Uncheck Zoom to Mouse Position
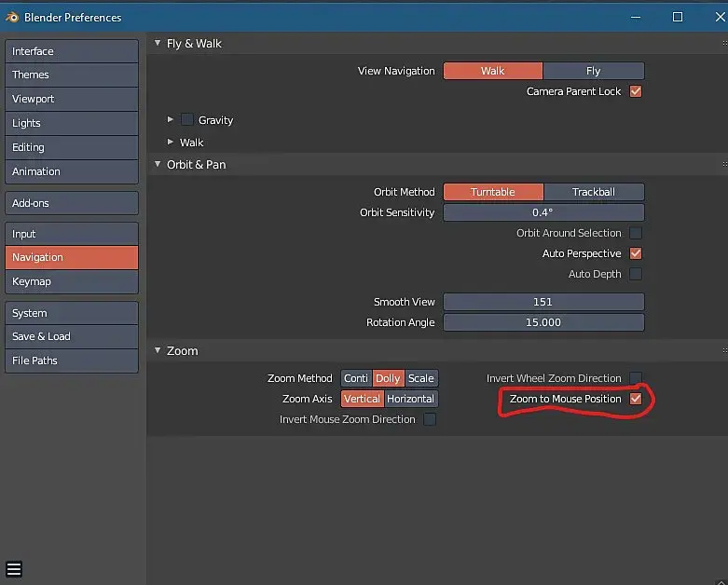728x585 pixels. [636, 399]
